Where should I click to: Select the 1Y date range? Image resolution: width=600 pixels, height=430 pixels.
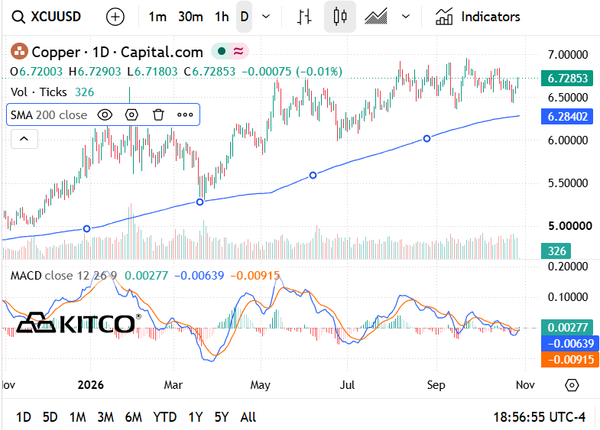pos(196,417)
